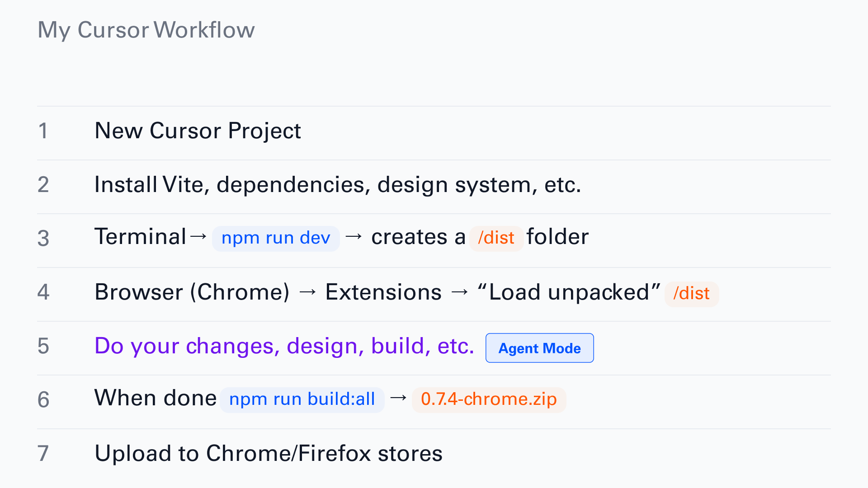Screen dimensions: 868x488
Task: Click the word 'folder' in step 3
Action: click(x=557, y=237)
